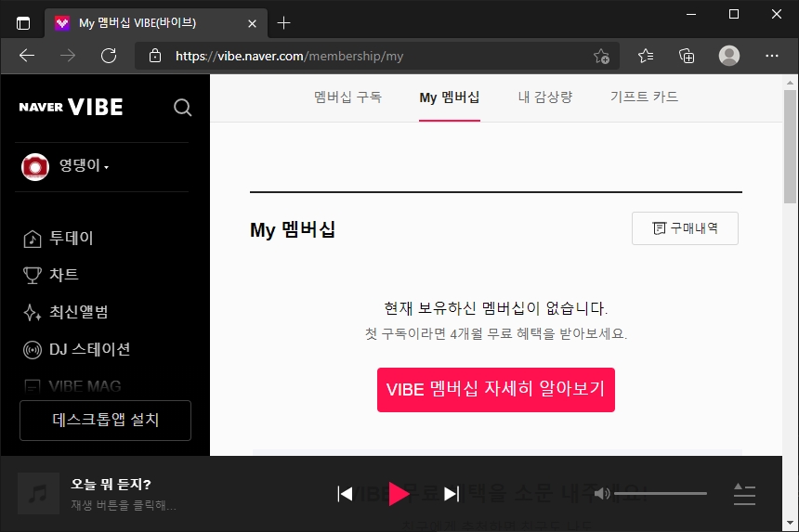
Task: Open 구매내역 purchase history button
Action: coord(685,228)
